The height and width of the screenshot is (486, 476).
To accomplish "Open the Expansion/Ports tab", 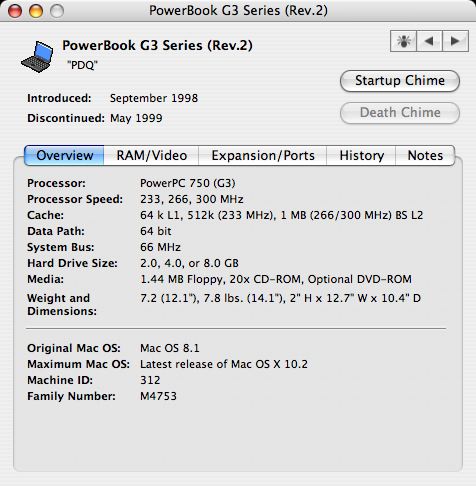I will click(x=263, y=155).
